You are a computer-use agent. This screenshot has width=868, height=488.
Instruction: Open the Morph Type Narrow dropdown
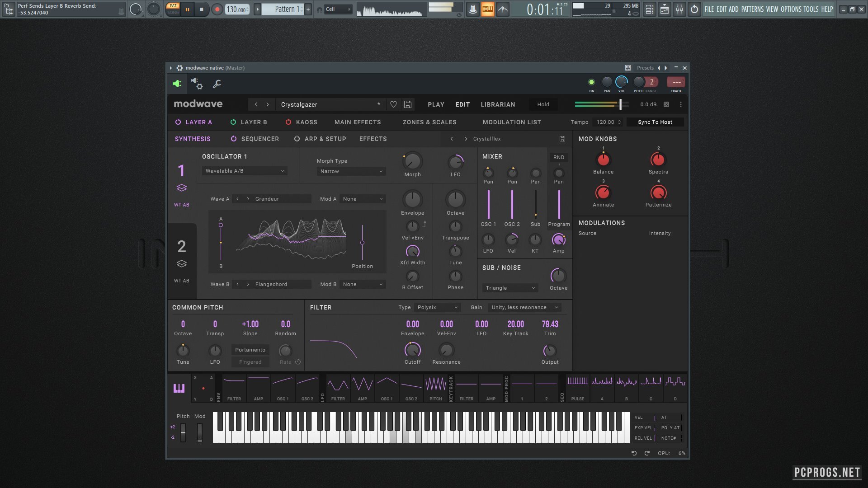point(351,171)
